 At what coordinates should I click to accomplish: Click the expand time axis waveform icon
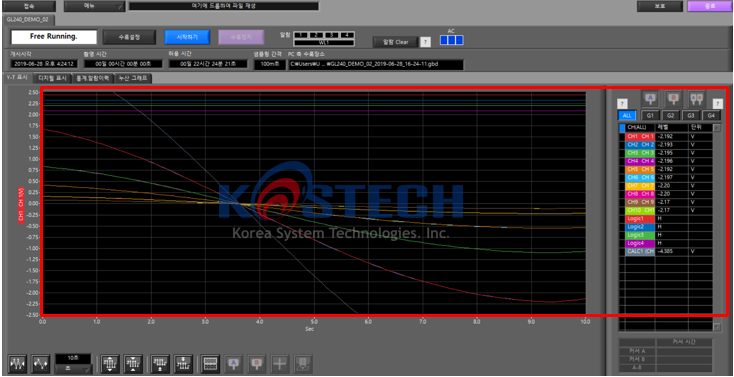41,364
